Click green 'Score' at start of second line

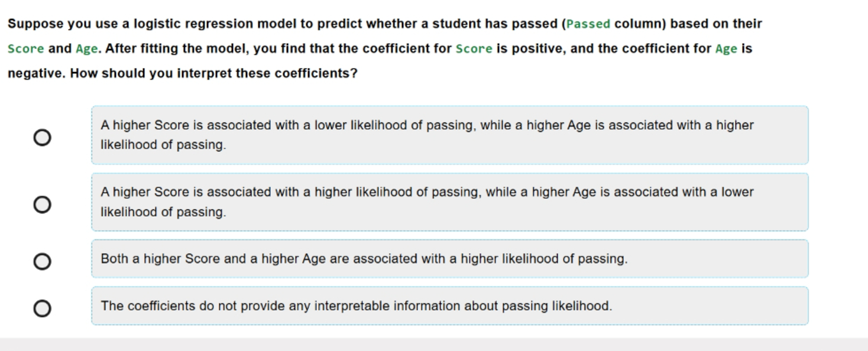click(25, 49)
